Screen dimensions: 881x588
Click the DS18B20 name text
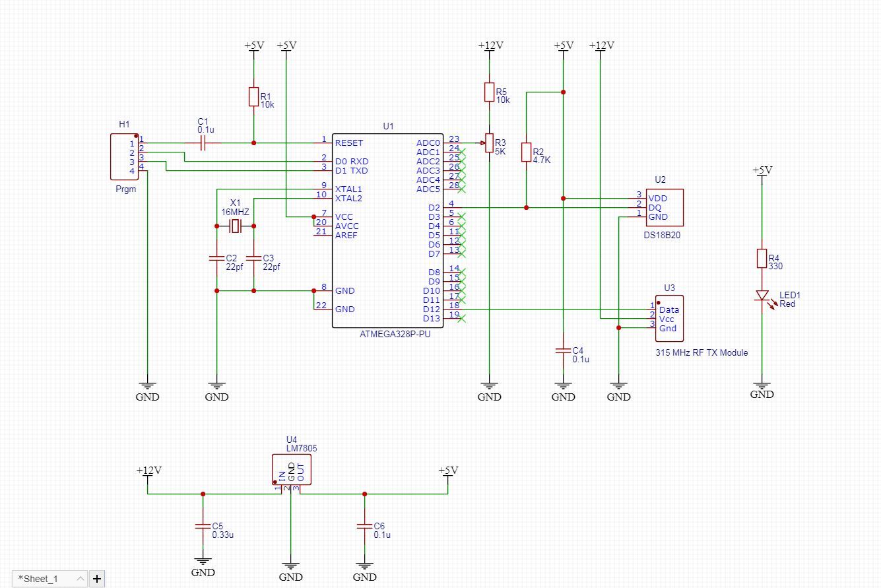[x=663, y=234]
